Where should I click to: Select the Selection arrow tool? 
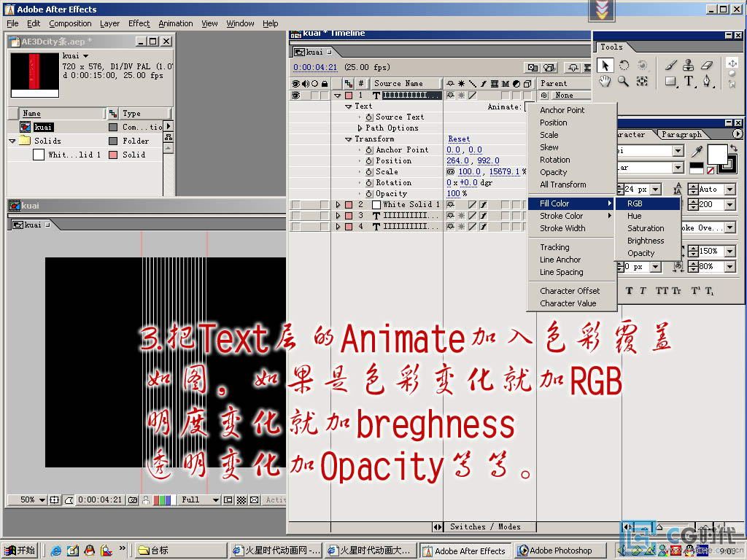(605, 65)
